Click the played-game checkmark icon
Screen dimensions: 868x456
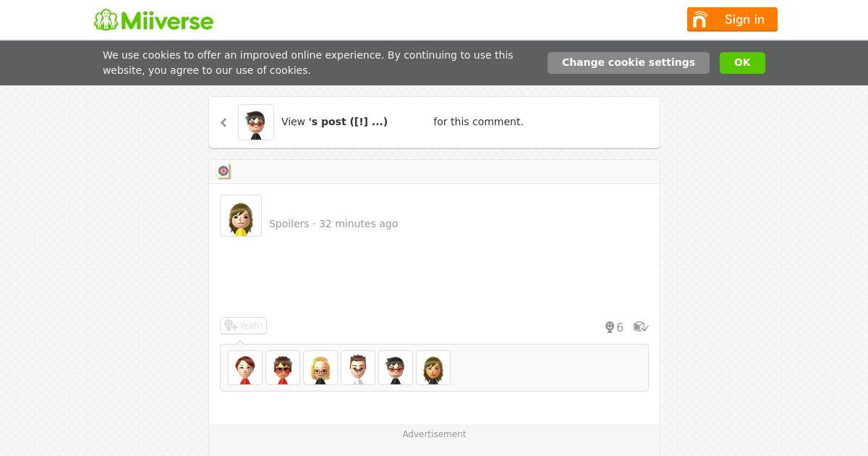coord(641,327)
